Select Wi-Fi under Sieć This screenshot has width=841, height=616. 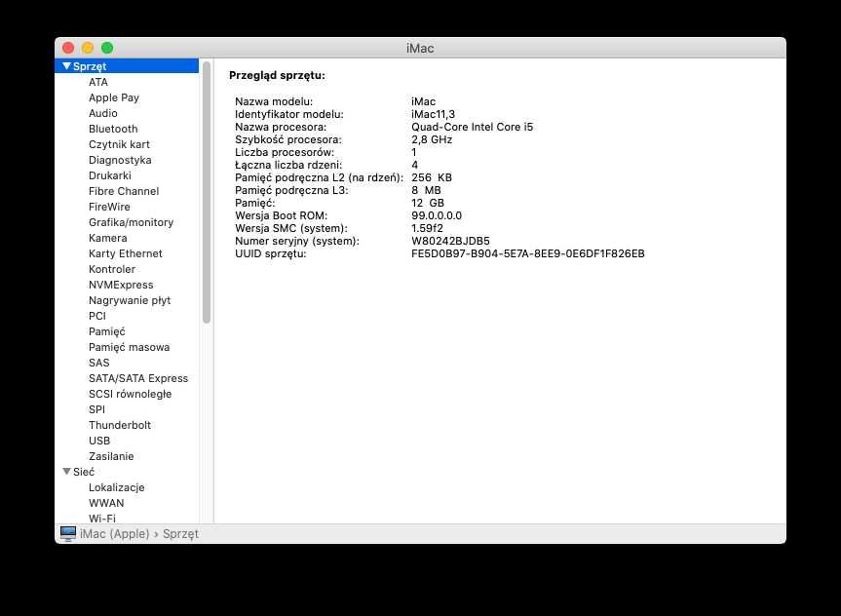tap(102, 519)
